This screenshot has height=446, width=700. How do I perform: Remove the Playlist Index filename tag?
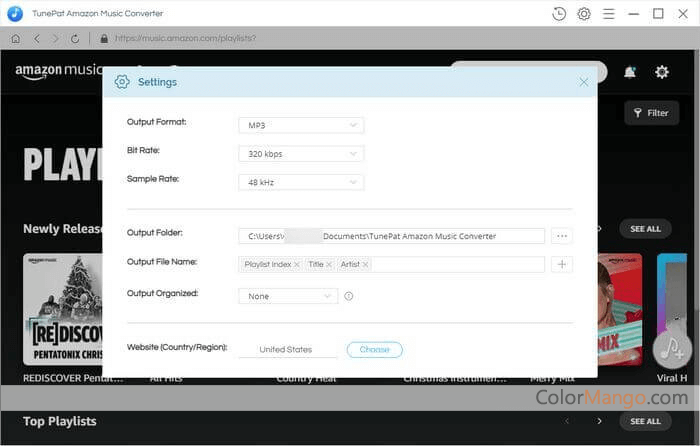(x=297, y=264)
